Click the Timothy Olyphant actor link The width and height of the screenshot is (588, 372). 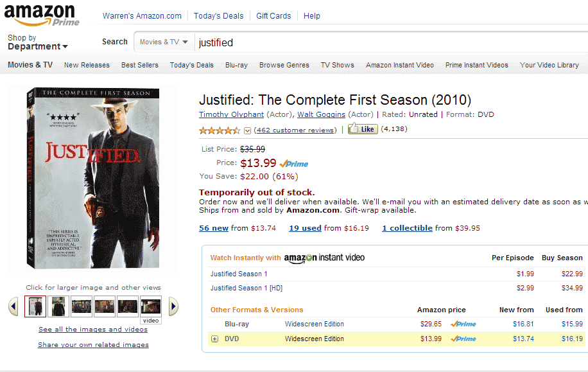[x=231, y=114]
